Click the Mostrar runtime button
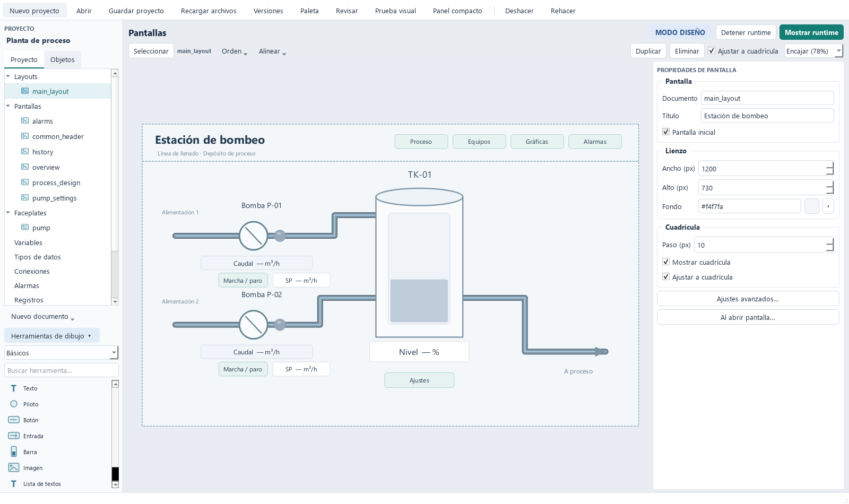Viewport: 849px width, 504px height. (x=811, y=32)
